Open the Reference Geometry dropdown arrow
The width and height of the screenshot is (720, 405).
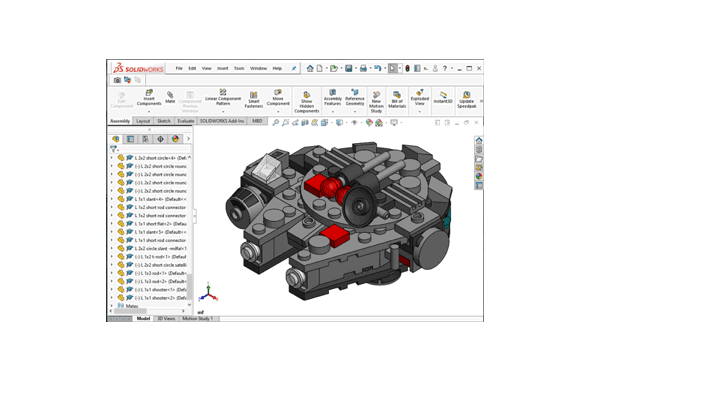354,112
